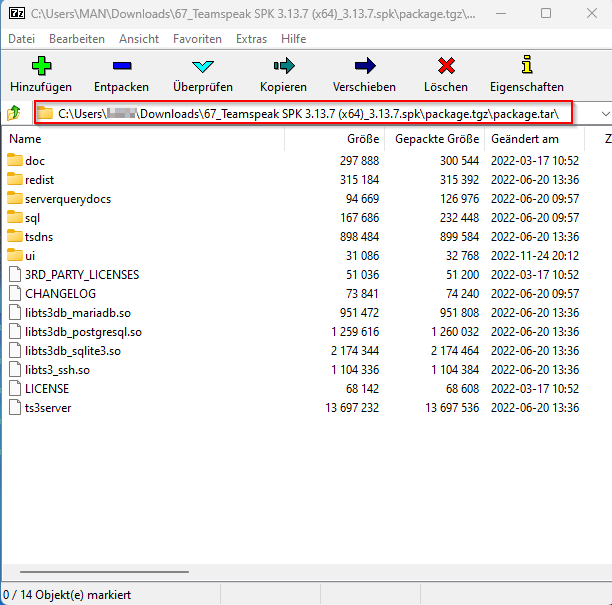Click the red X Löschen icon
612x605 pixels.
tap(445, 66)
